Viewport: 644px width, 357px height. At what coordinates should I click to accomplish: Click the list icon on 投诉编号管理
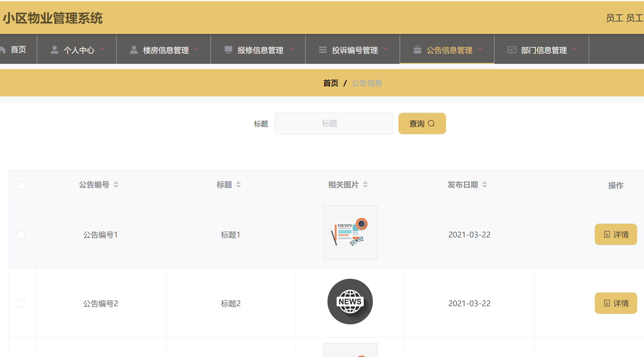(x=323, y=49)
